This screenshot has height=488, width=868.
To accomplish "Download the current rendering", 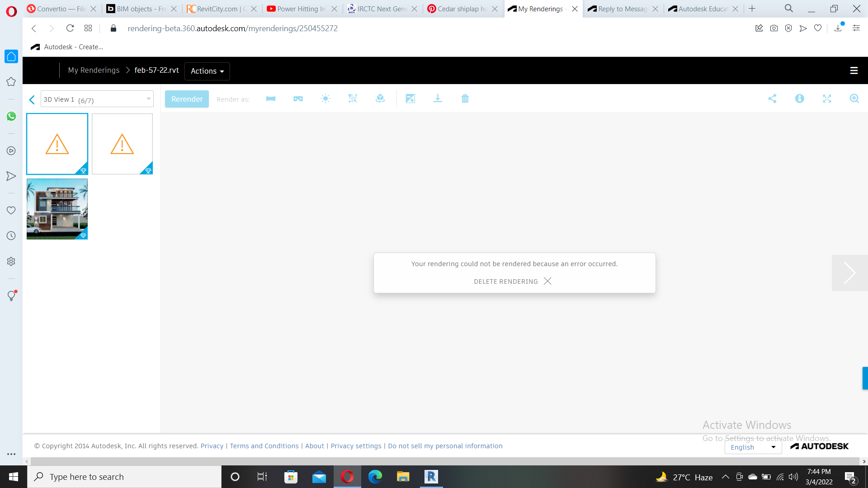I will coord(438,99).
